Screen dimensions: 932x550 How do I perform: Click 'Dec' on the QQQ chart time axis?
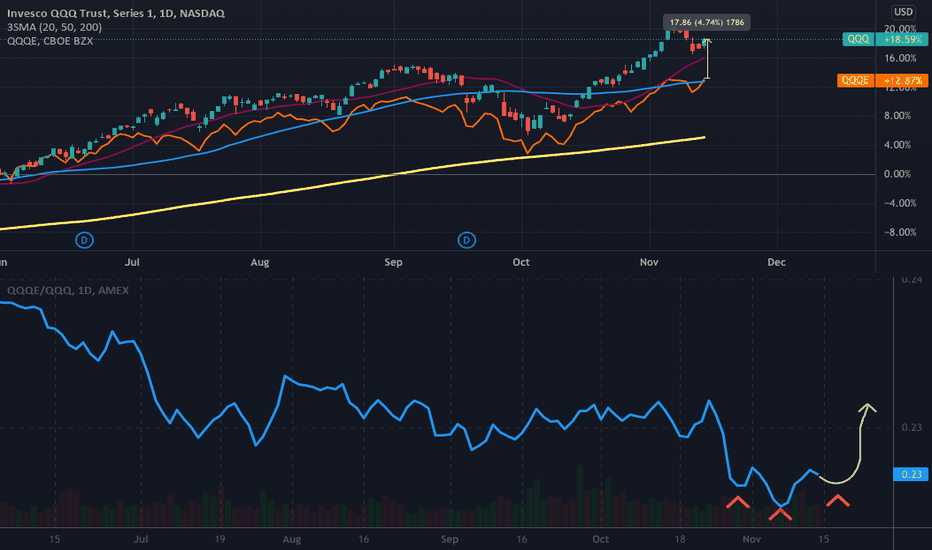(776, 262)
